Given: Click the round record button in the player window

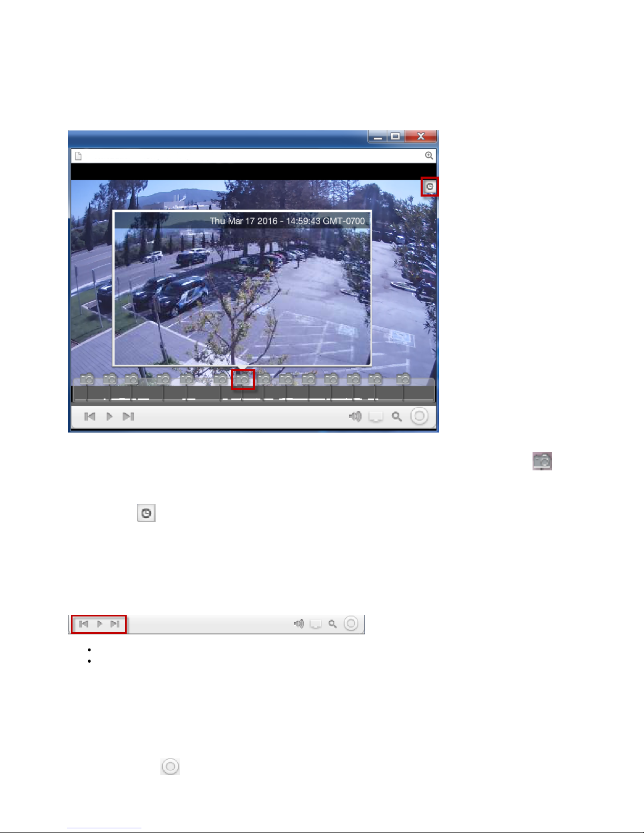Looking at the screenshot, I should [419, 416].
